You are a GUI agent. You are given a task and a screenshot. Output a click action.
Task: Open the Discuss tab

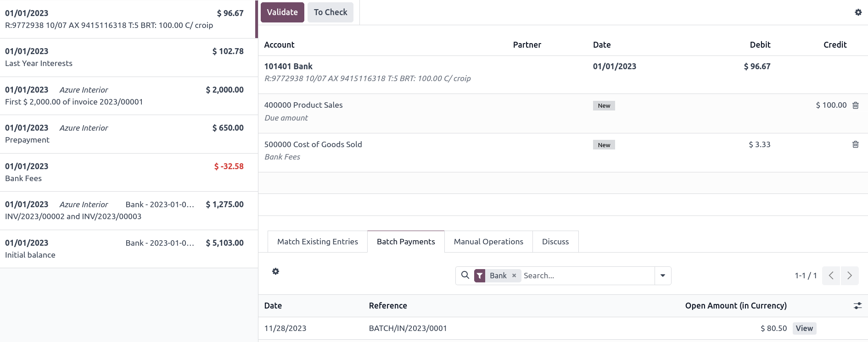pyautogui.click(x=555, y=241)
